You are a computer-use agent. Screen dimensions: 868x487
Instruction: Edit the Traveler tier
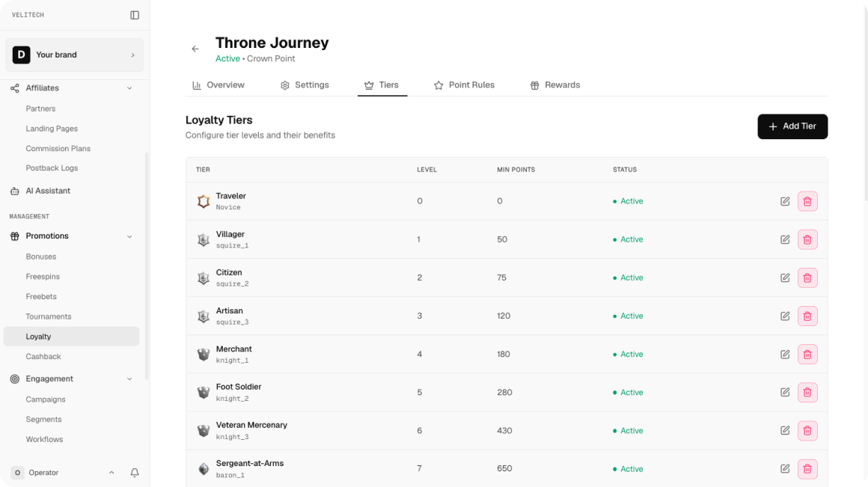785,201
